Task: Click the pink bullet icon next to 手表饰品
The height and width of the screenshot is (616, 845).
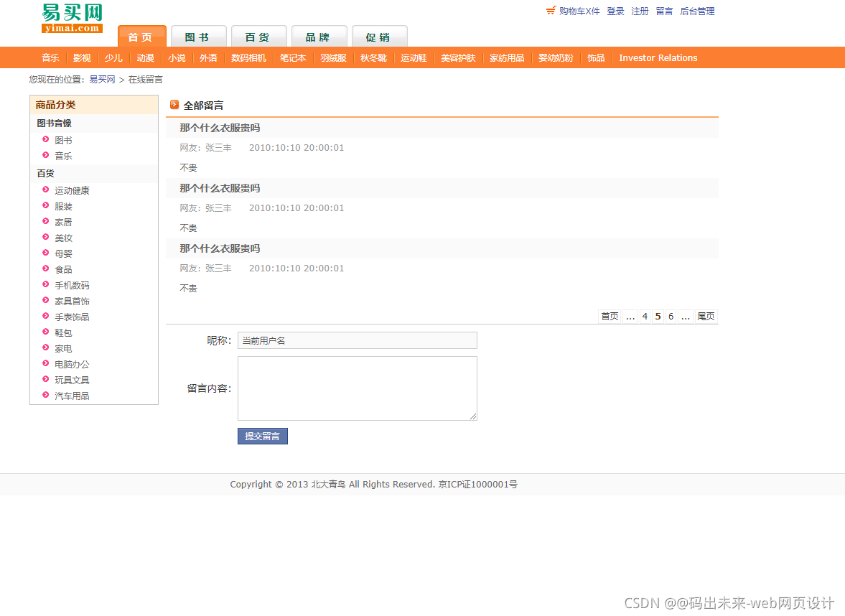Action: coord(46,316)
